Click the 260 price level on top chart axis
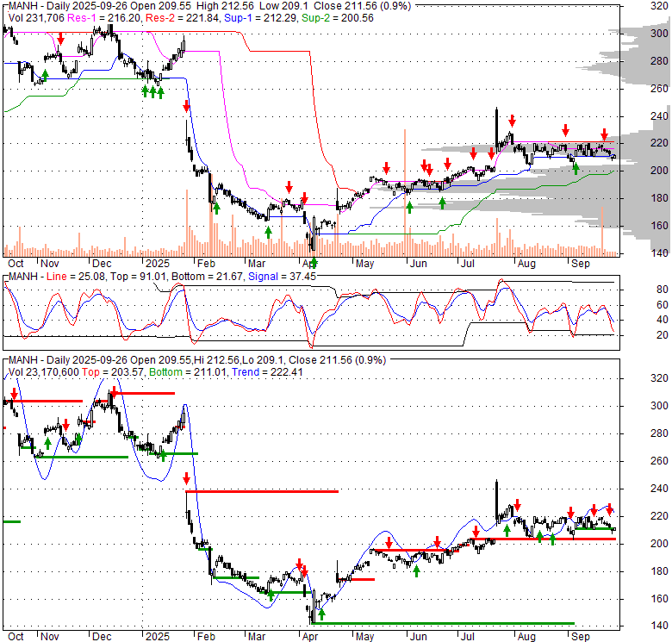672x642 pixels. tap(659, 88)
